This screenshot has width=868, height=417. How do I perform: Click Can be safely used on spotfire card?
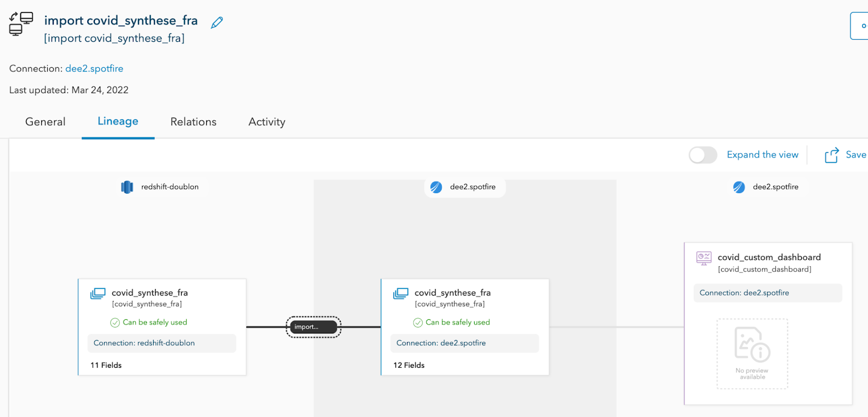pyautogui.click(x=458, y=323)
